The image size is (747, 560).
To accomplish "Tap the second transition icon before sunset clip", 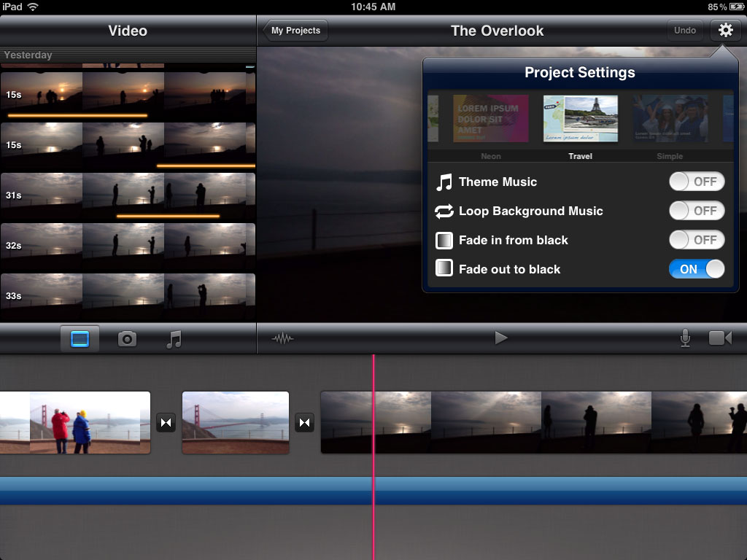I will tap(304, 422).
